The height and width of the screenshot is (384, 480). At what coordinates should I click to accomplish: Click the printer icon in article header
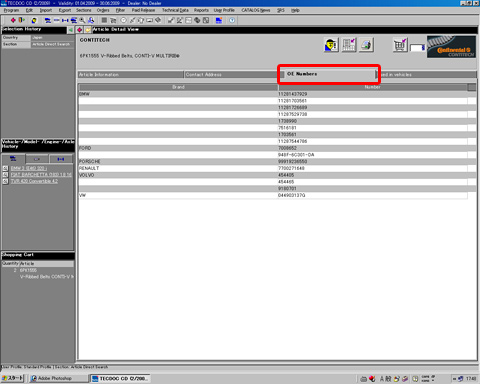(366, 45)
